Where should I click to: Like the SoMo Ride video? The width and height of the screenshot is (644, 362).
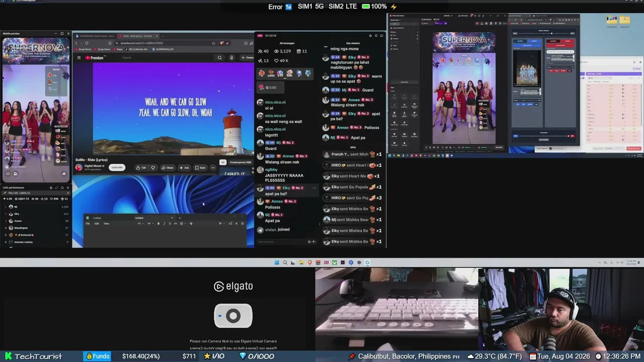pos(141,167)
